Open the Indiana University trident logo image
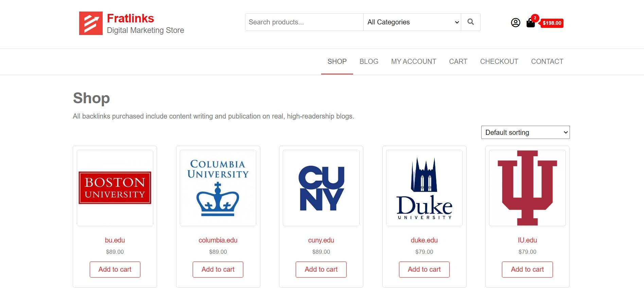644x304 pixels. 527,188
